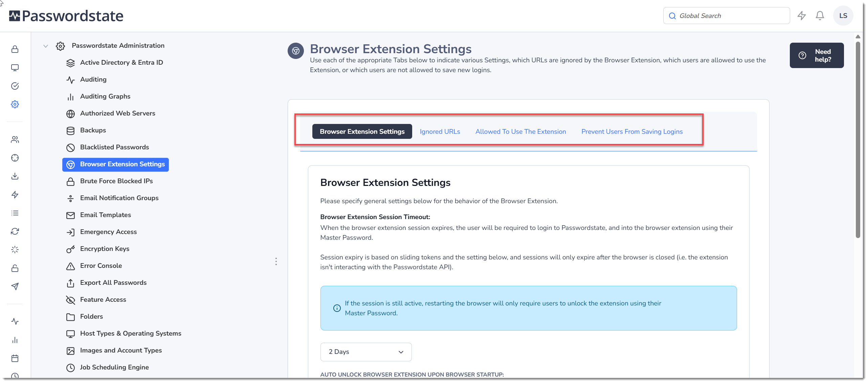The image size is (868, 383).
Task: Click the crosshair target icon in left rail
Action: [x=15, y=158]
